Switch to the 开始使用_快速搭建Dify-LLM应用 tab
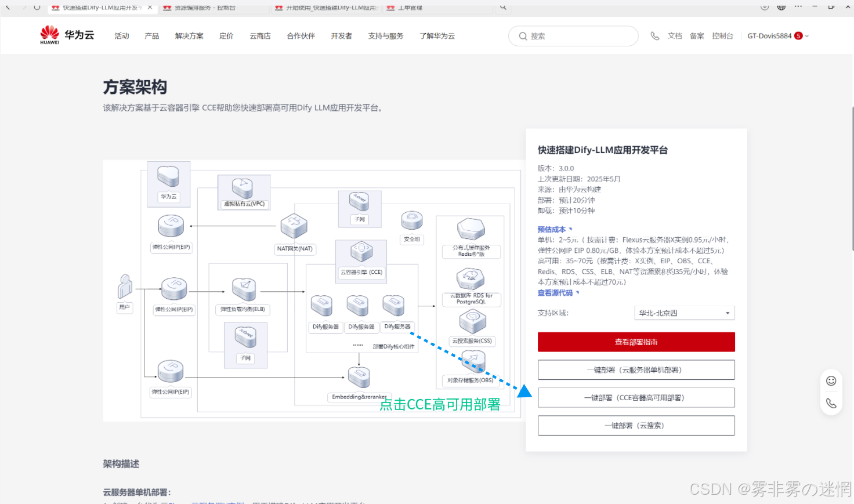854x504 pixels. (326, 8)
